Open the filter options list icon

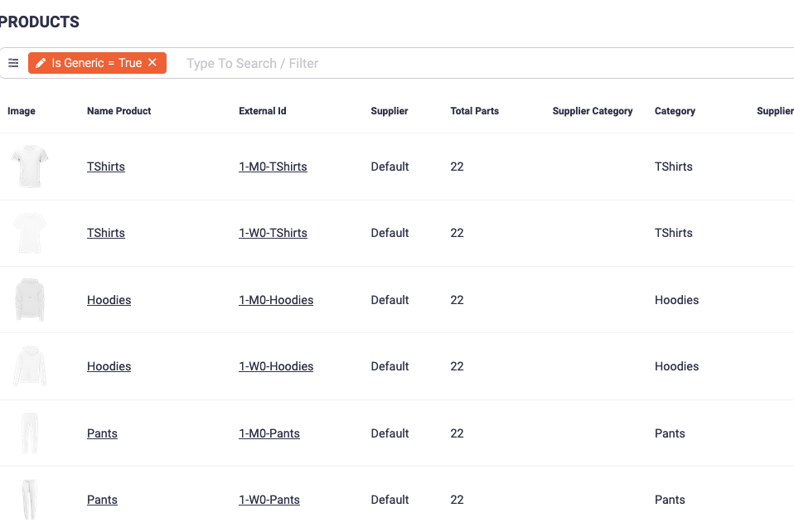tap(13, 63)
